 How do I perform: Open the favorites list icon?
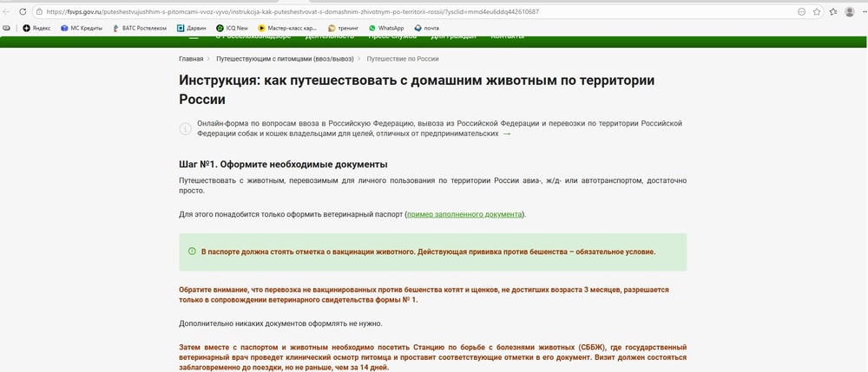click(x=833, y=11)
